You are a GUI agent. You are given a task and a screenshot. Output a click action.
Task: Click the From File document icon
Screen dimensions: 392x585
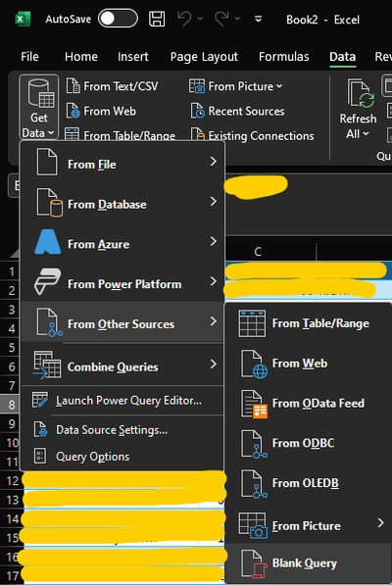[47, 162]
